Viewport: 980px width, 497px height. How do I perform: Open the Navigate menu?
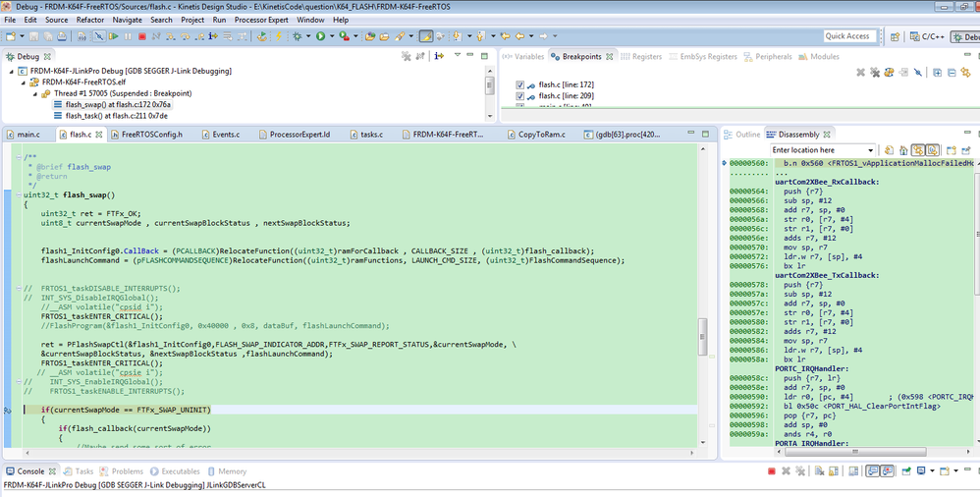click(127, 20)
